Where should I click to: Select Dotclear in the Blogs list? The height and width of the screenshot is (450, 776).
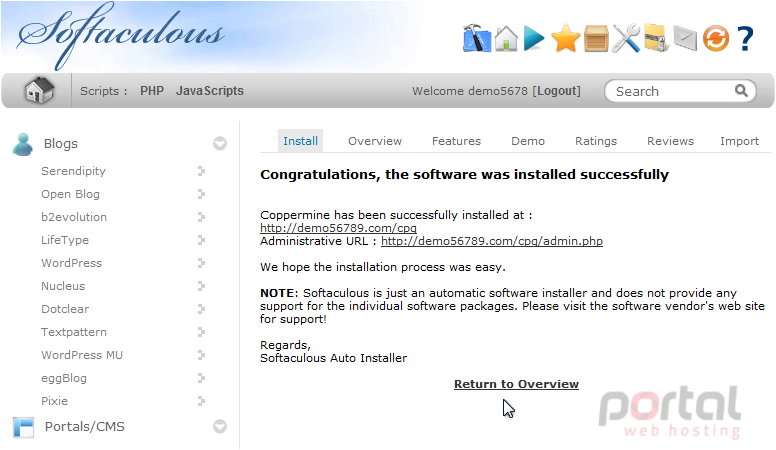[65, 309]
